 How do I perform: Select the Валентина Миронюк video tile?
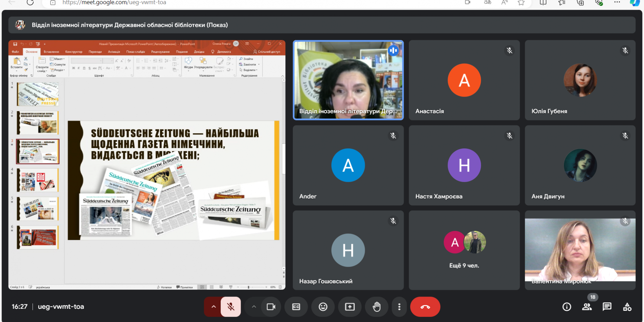[580, 250]
